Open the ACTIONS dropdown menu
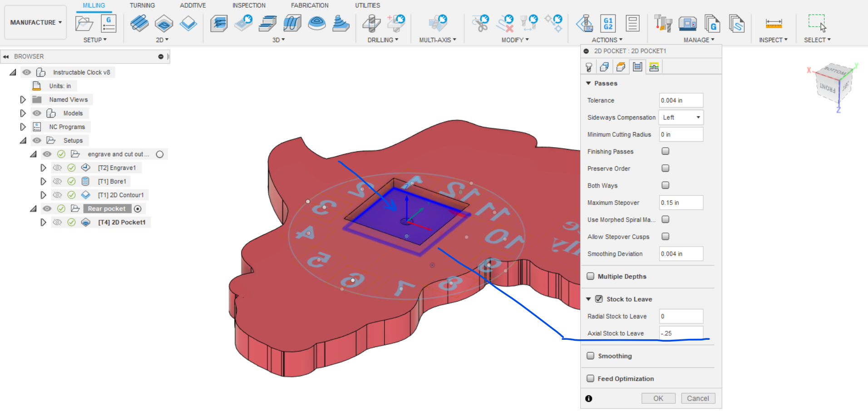The width and height of the screenshot is (868, 412). coord(607,40)
